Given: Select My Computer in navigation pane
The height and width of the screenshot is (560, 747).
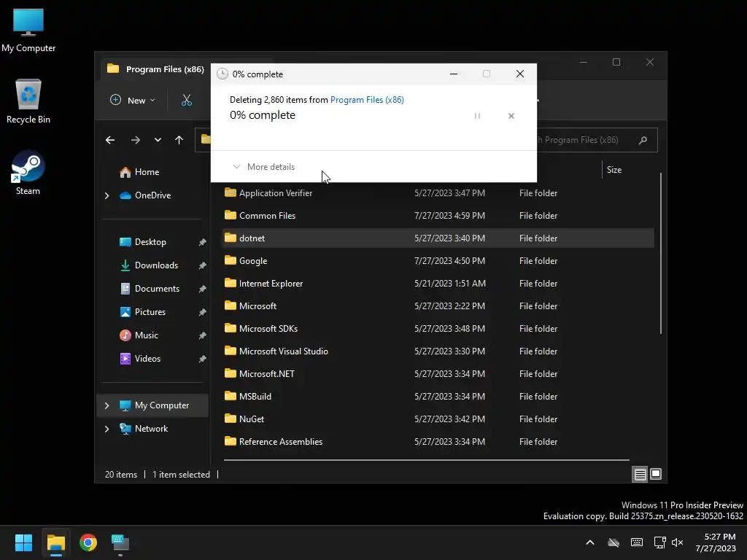Looking at the screenshot, I should [154, 405].
